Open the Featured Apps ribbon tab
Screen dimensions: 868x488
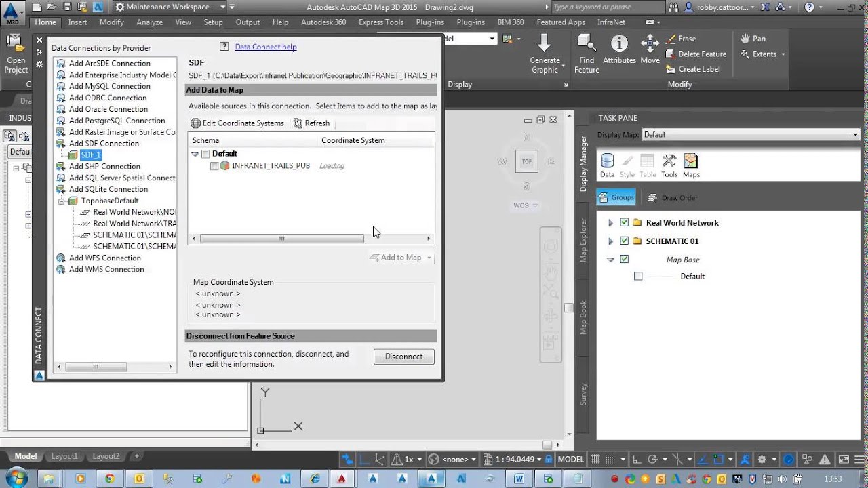tap(561, 22)
